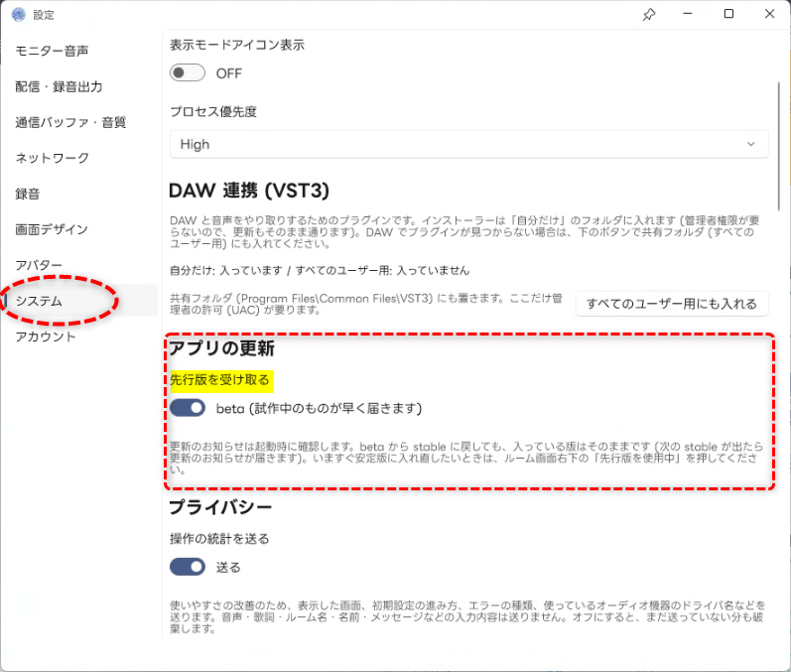This screenshot has width=791, height=672.
Task: Open 画面デザイン settings
Action: pyautogui.click(x=52, y=229)
